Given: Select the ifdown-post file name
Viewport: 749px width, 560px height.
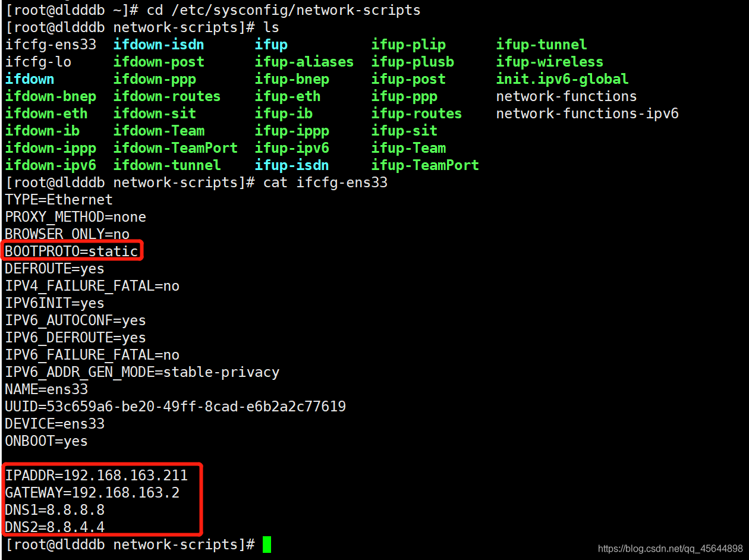Looking at the screenshot, I should pyautogui.click(x=159, y=62).
